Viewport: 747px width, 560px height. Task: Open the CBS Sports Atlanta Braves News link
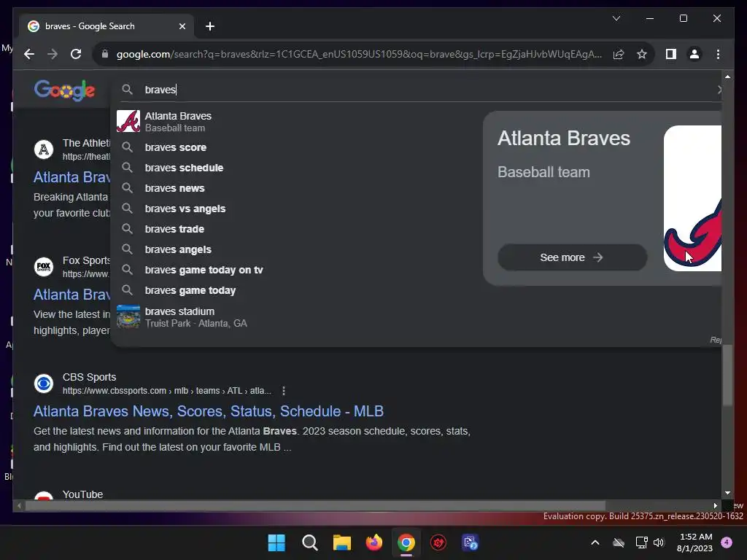(208, 411)
